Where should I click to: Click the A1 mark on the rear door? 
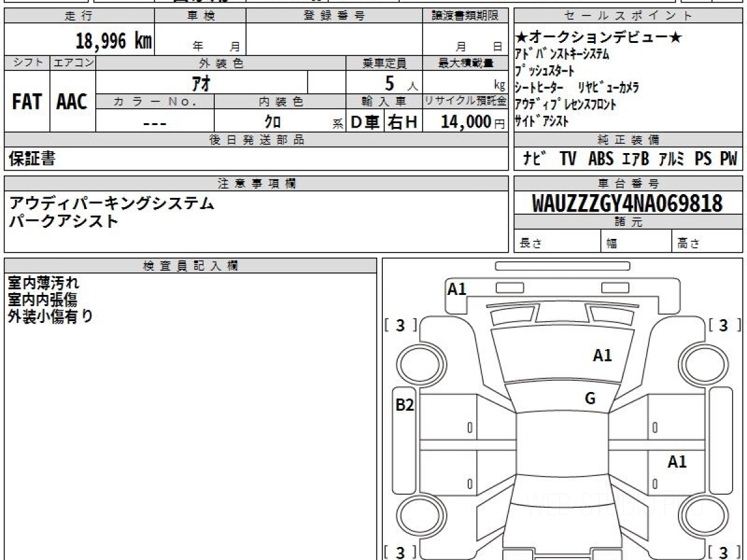click(677, 462)
